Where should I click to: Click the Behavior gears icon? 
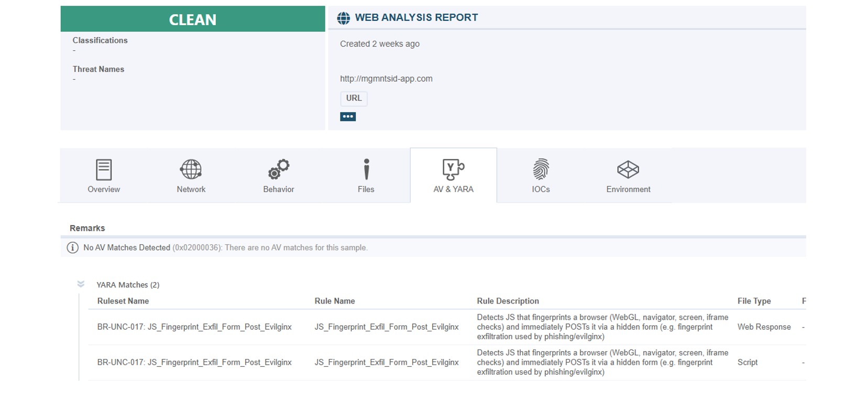[x=278, y=170]
